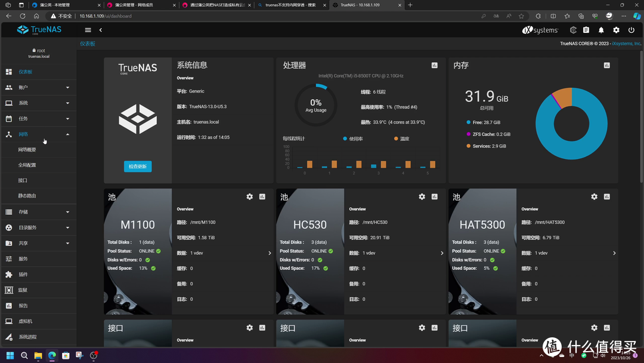Open the settings gear in the top bar
Image resolution: width=644 pixels, height=363 pixels.
pos(616,30)
